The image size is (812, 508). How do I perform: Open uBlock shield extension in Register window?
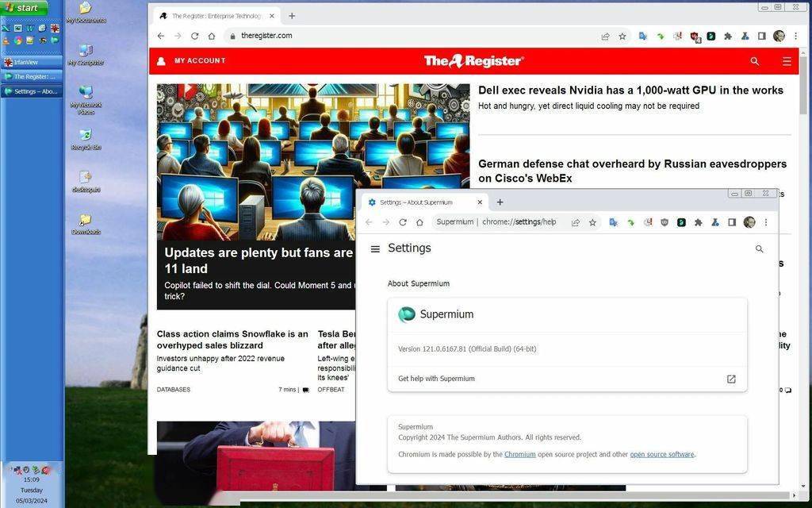click(x=695, y=37)
